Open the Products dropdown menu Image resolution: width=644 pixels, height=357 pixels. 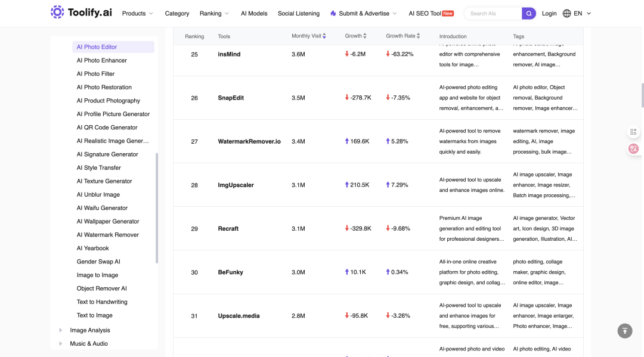[138, 14]
